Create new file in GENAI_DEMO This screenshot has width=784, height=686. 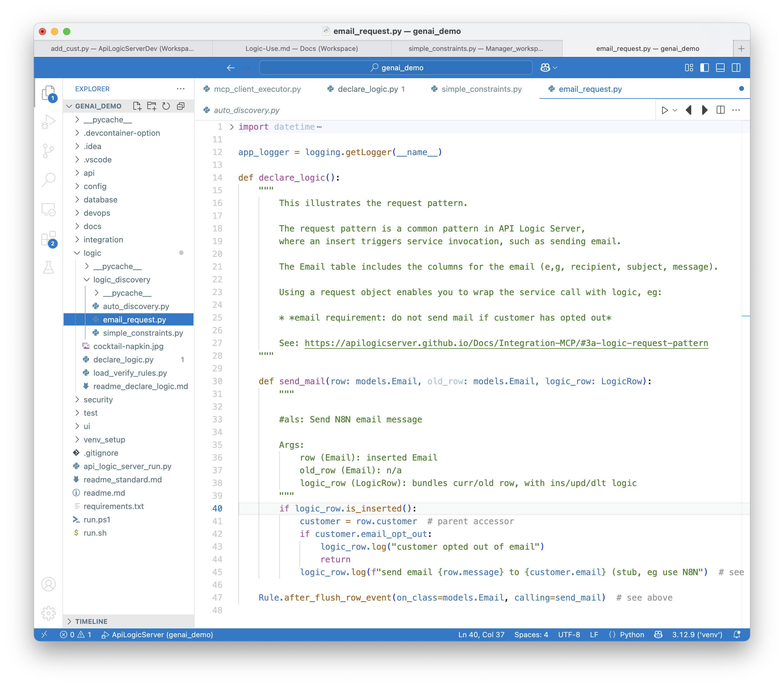(x=137, y=106)
